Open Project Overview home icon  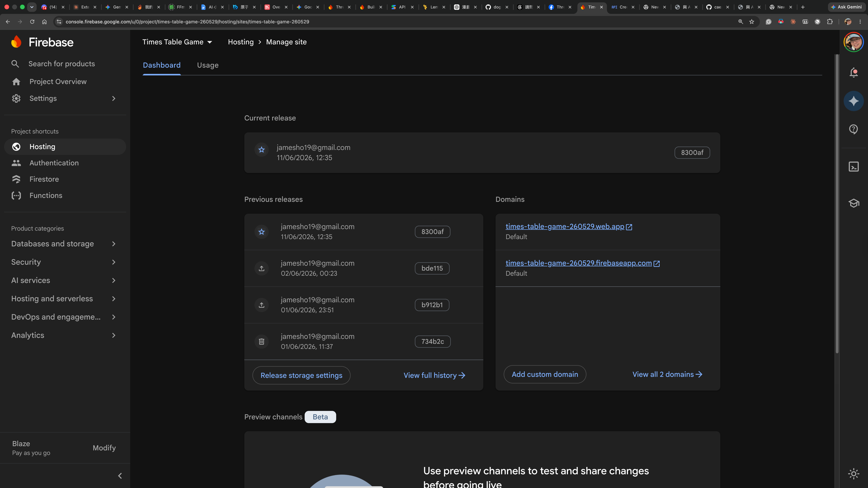click(x=16, y=82)
